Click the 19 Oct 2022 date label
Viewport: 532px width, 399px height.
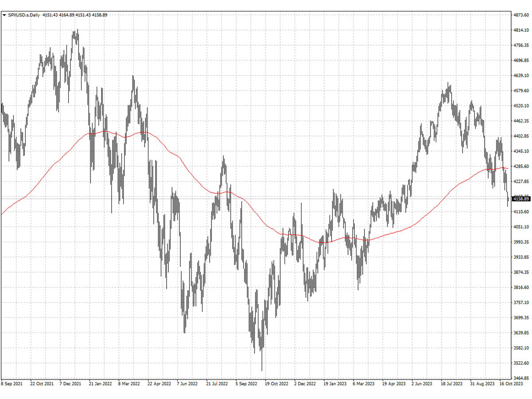[277, 383]
